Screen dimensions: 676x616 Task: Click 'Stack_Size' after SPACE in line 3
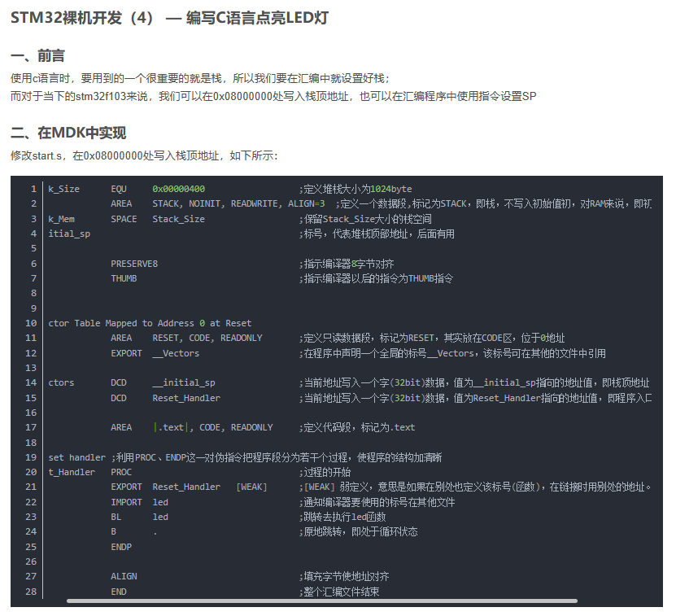[178, 219]
